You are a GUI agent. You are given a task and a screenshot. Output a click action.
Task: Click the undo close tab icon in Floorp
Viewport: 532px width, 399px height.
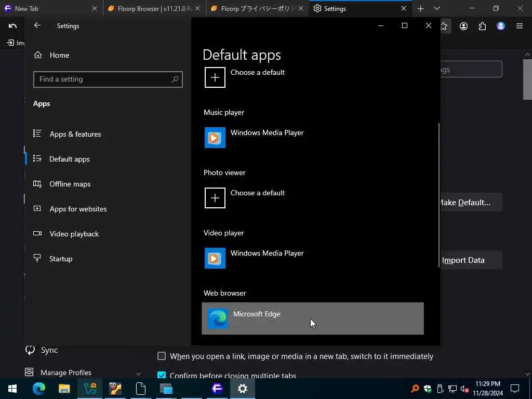pos(12,26)
